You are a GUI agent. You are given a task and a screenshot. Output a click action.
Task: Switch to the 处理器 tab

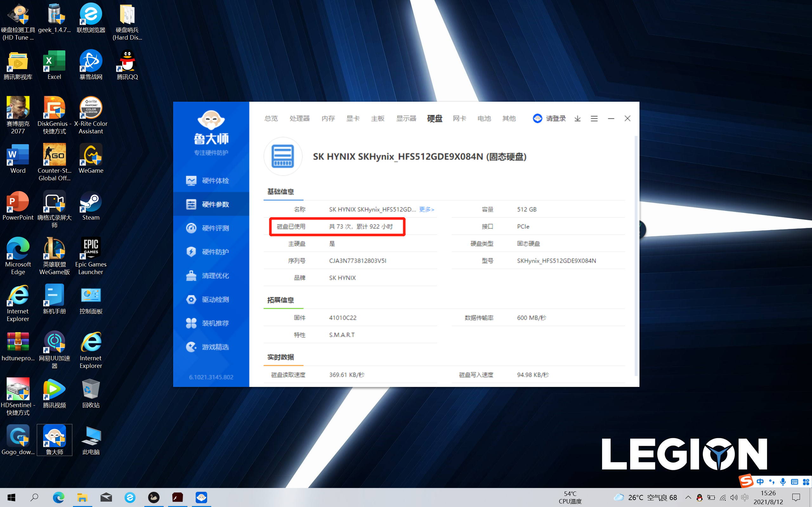click(299, 119)
